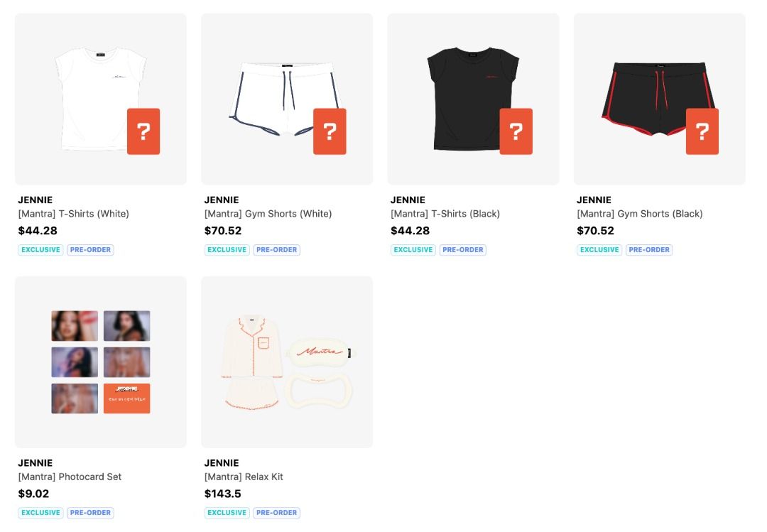Toggle the EXCLUSIVE badge on the Relax Kit
Screen dimensions: 767x532
click(x=227, y=513)
